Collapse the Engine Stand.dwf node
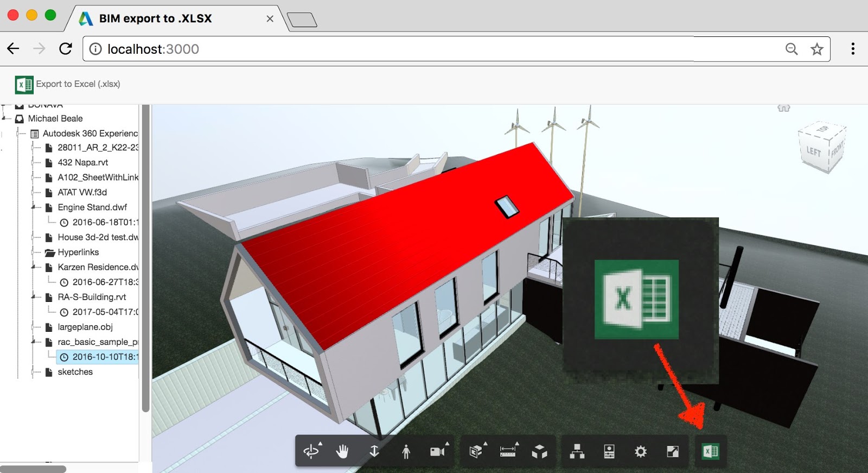 coord(34,207)
